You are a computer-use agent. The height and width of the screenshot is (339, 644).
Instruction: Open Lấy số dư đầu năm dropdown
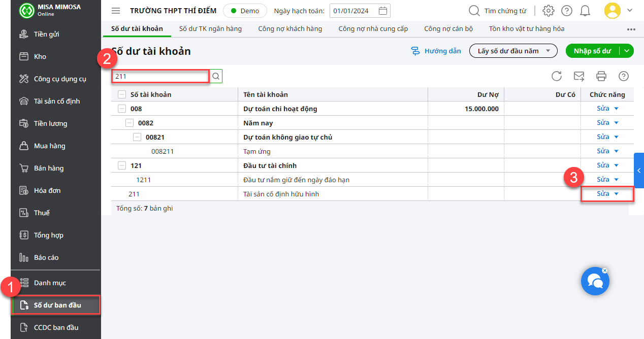tap(513, 51)
